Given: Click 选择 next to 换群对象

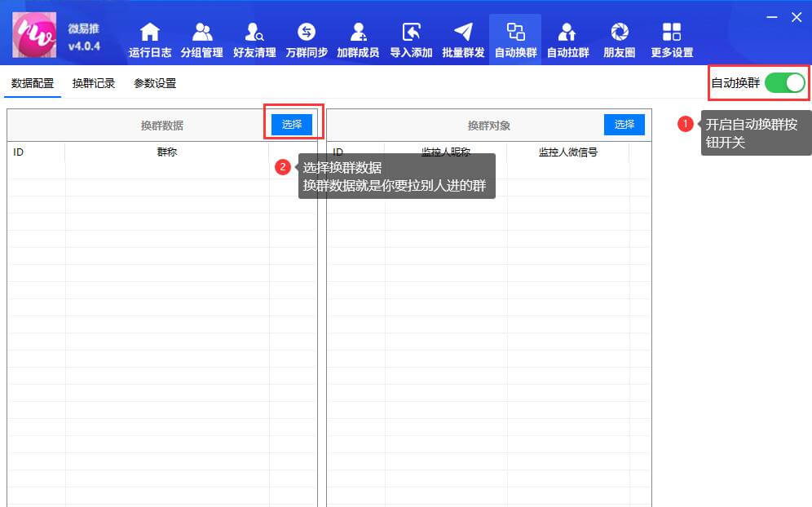Looking at the screenshot, I should pos(624,125).
